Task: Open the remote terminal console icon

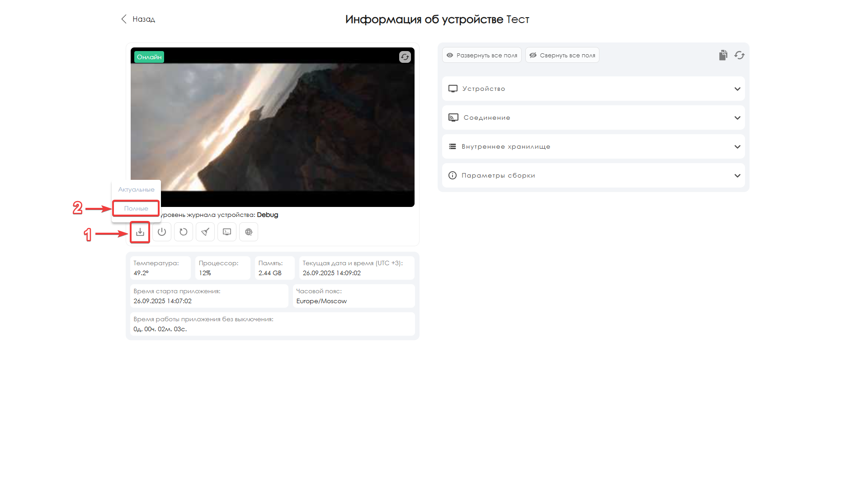Action: 227,232
